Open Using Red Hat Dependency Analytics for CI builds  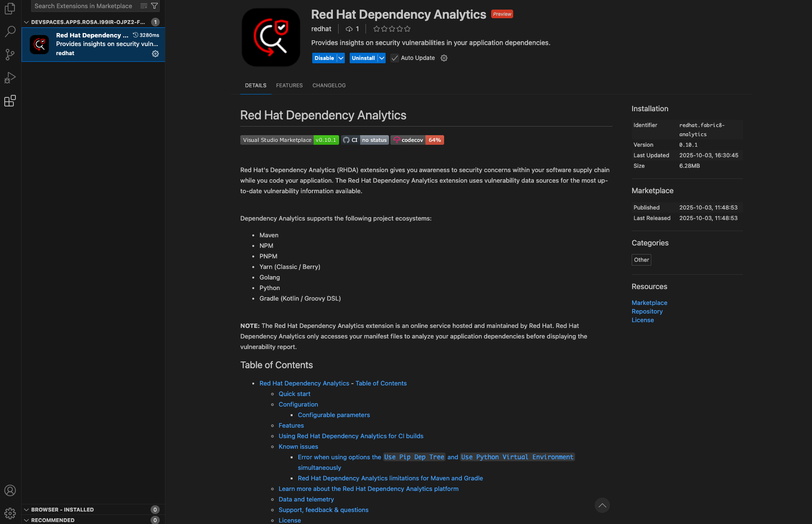pos(351,436)
